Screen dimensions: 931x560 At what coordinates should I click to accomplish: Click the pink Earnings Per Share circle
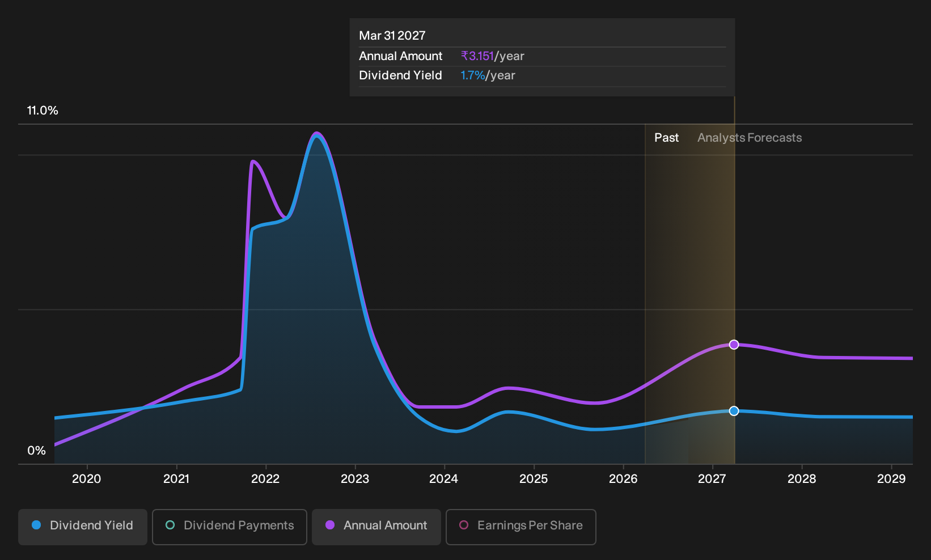[464, 525]
